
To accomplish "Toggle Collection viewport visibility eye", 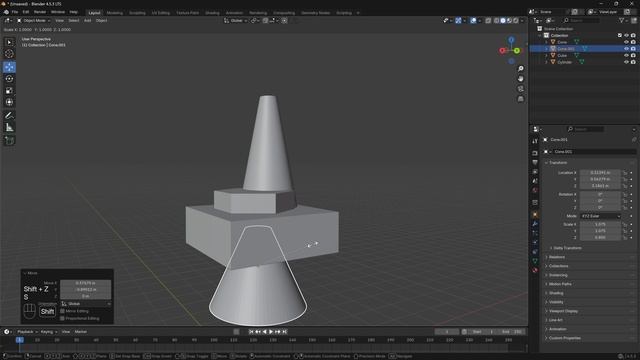I will pos(626,36).
